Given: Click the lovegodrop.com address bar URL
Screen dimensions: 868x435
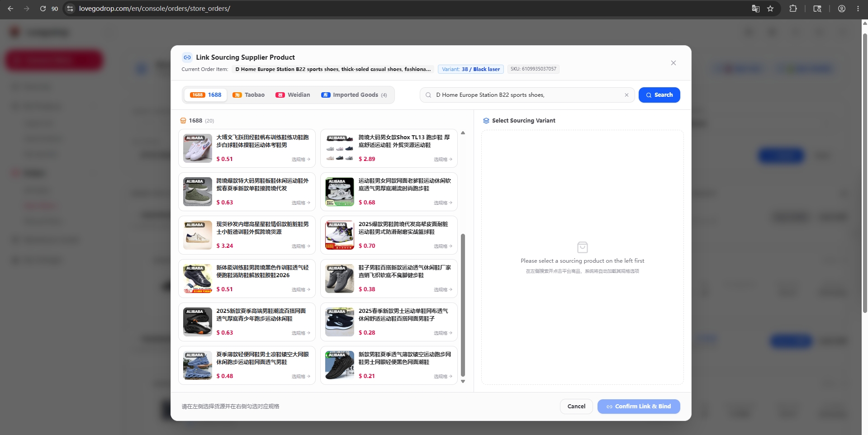Looking at the screenshot, I should click(155, 9).
